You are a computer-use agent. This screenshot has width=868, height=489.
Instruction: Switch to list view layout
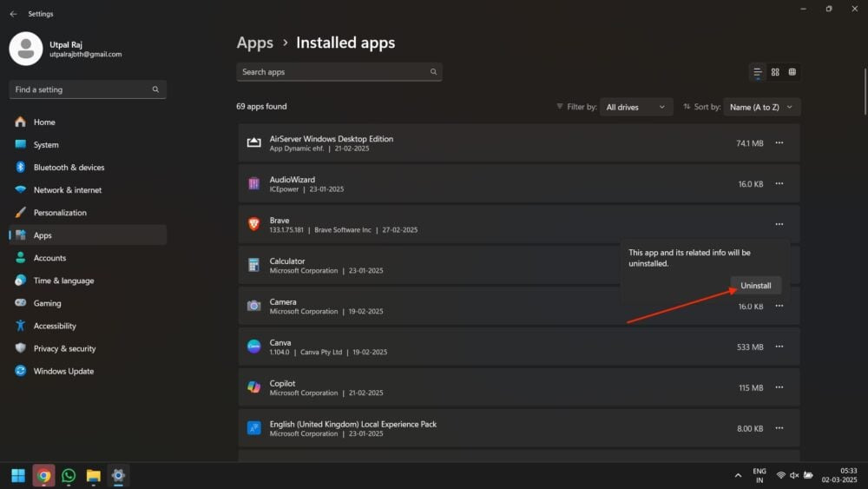(x=757, y=72)
